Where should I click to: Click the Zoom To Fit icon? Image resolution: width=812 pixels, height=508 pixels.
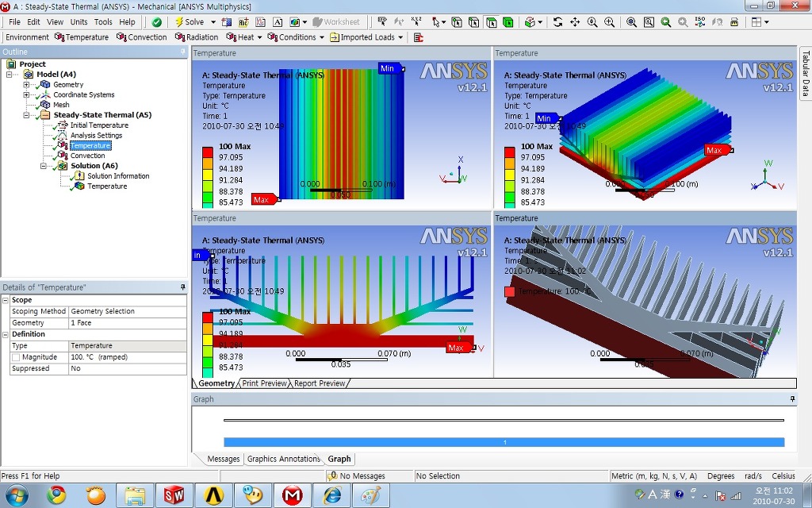631,21
